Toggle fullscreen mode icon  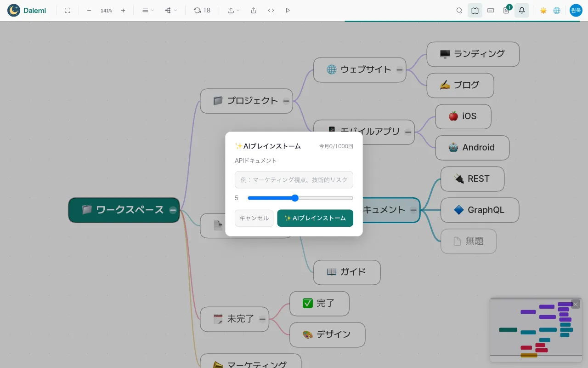(x=68, y=10)
